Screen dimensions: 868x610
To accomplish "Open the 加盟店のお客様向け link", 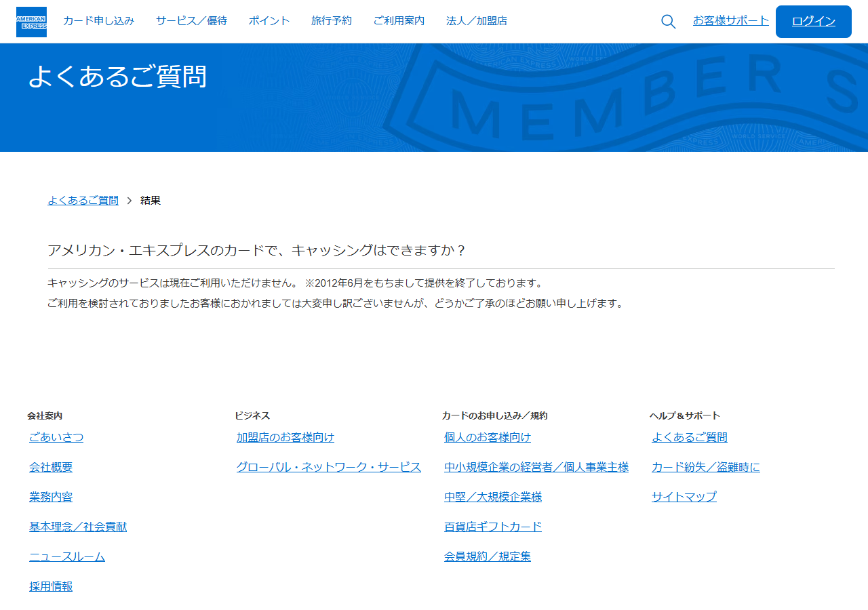I will tap(285, 437).
